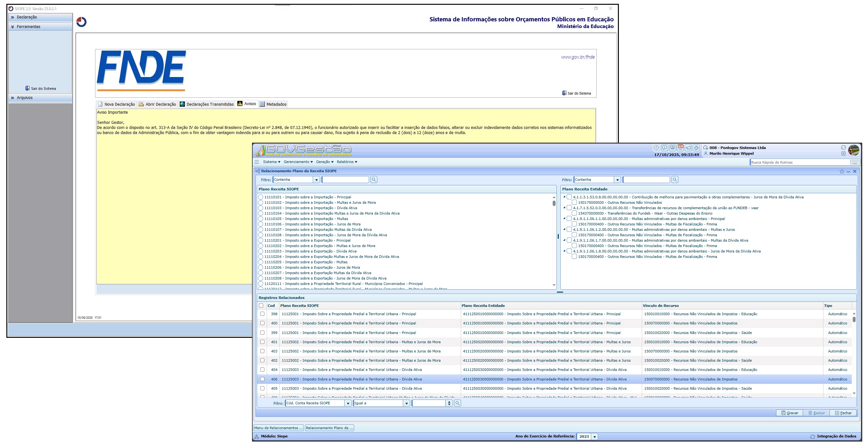868x447 pixels.
Task: Open the notifications icon with 629 badge
Action: 680,148
